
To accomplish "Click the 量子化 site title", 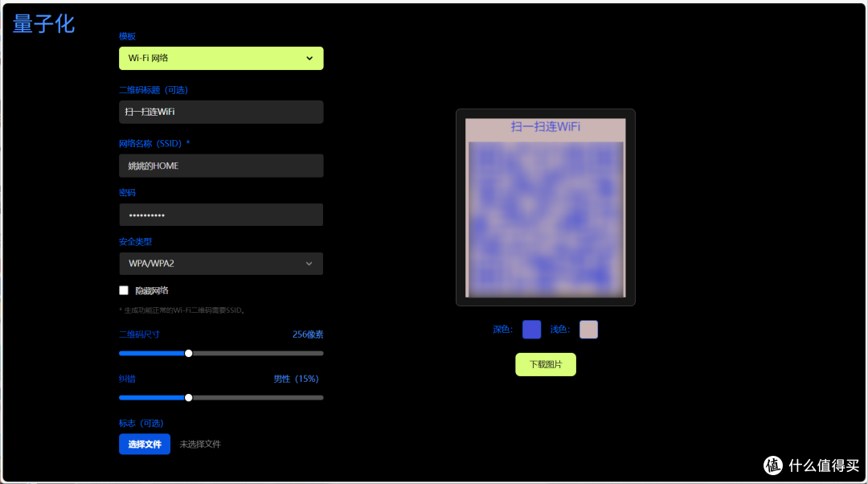I will coord(43,24).
